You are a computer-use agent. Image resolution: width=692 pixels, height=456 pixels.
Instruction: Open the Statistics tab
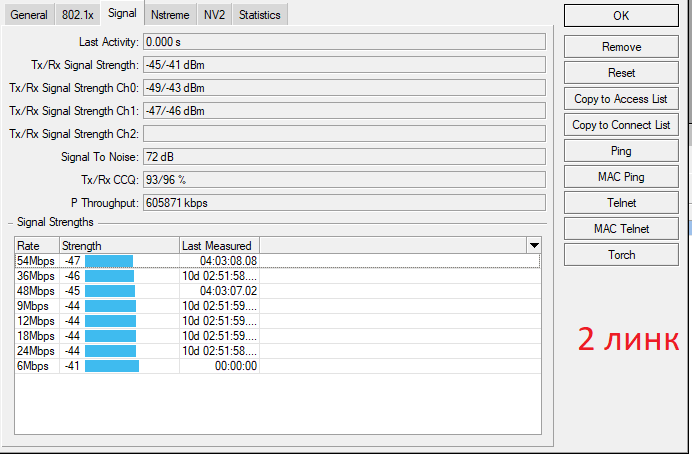pos(259,14)
